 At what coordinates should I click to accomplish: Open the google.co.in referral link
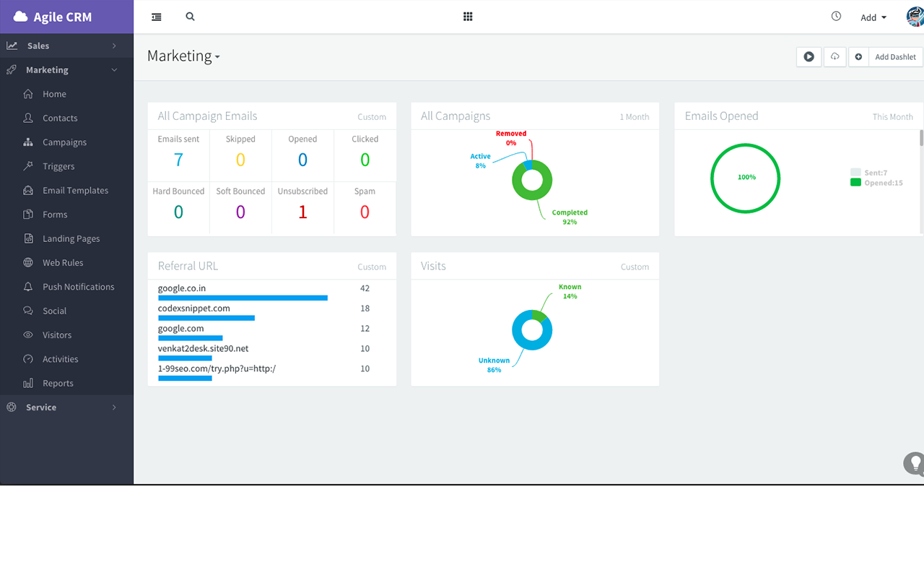pos(180,287)
